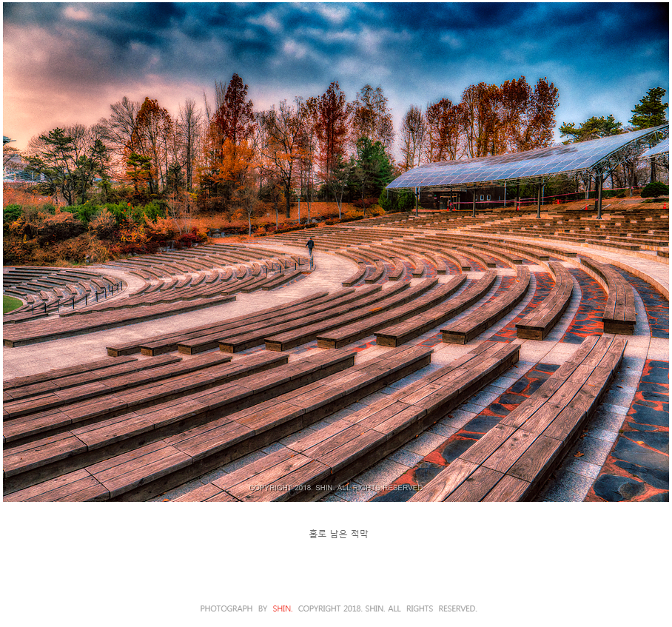672x627 pixels.
Task: Click the PHOTOGRAPH BY footer text
Action: (234, 608)
